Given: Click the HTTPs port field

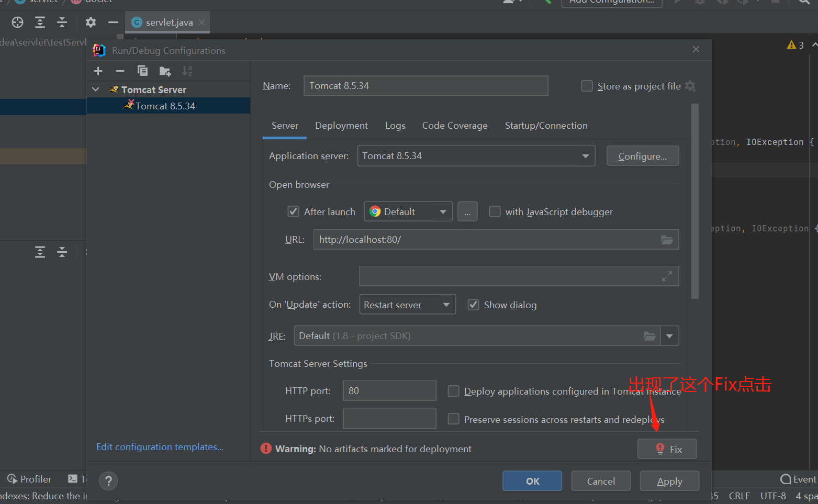Looking at the screenshot, I should click(x=389, y=419).
